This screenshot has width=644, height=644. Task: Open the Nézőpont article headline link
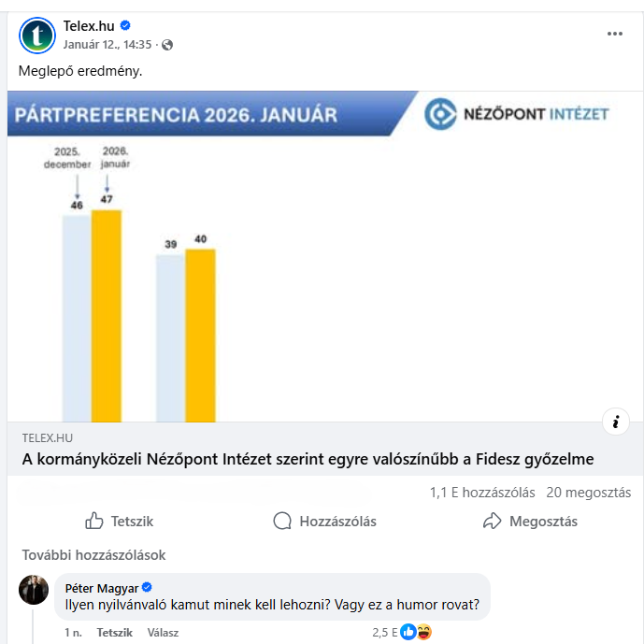(308, 460)
